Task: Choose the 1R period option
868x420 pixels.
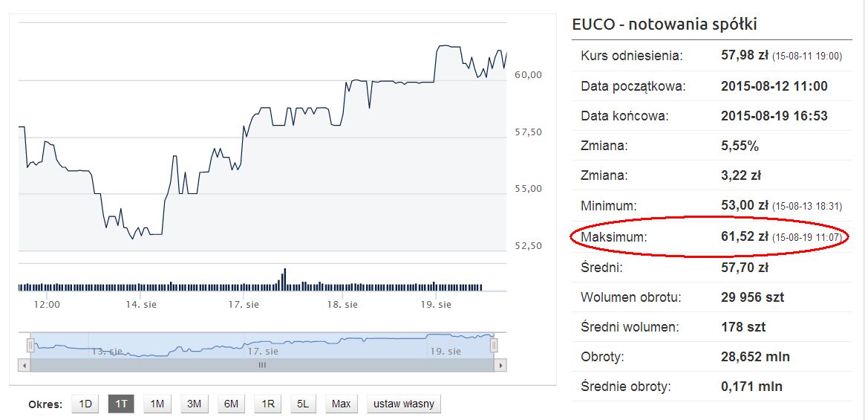Action: point(268,404)
